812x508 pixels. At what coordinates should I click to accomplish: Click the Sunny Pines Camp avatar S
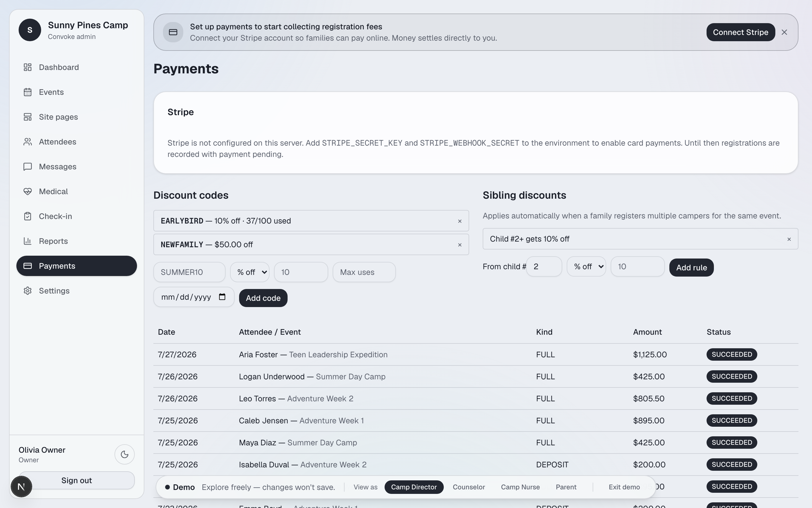(30, 30)
